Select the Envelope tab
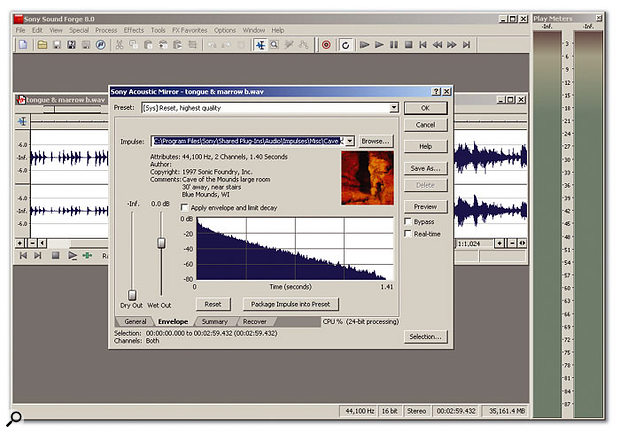620x433 pixels. pyautogui.click(x=173, y=321)
